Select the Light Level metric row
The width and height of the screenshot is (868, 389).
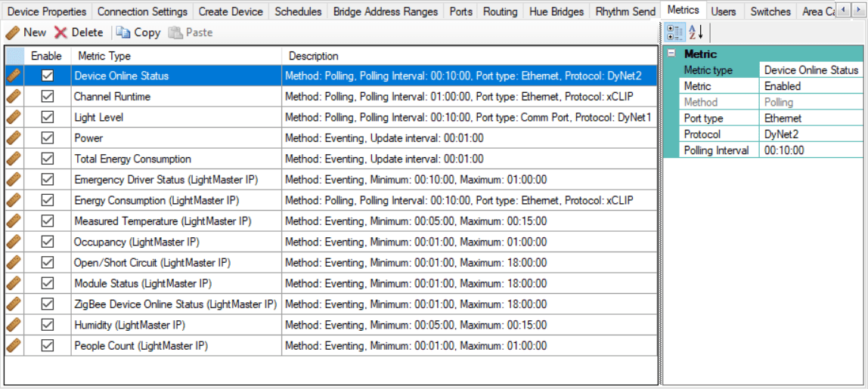[331, 117]
